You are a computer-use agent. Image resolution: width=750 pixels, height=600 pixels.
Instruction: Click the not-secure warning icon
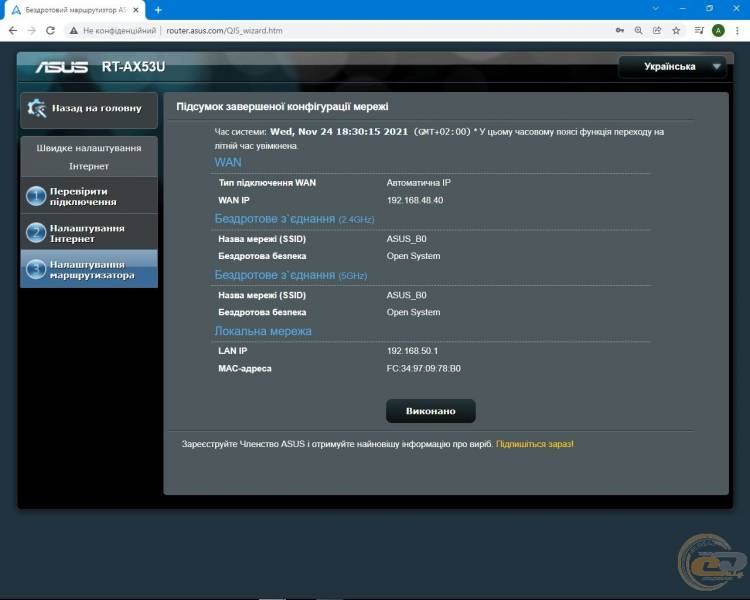(x=73, y=31)
